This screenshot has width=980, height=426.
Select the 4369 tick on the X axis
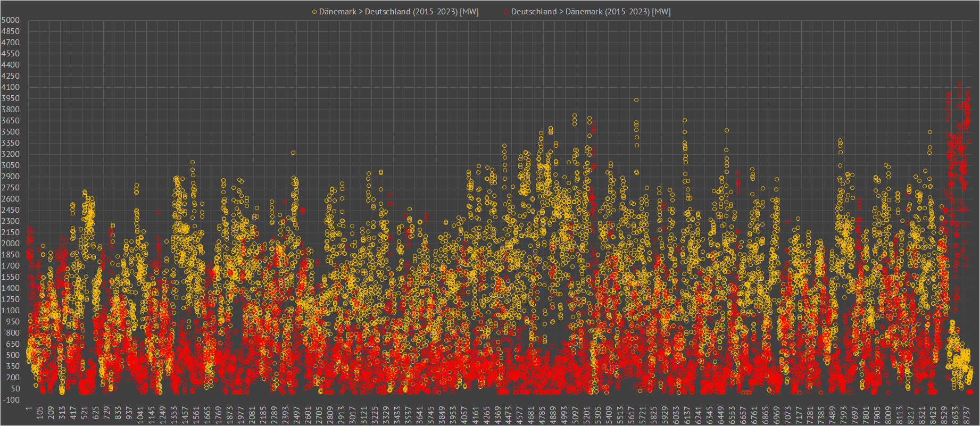pyautogui.click(x=498, y=414)
